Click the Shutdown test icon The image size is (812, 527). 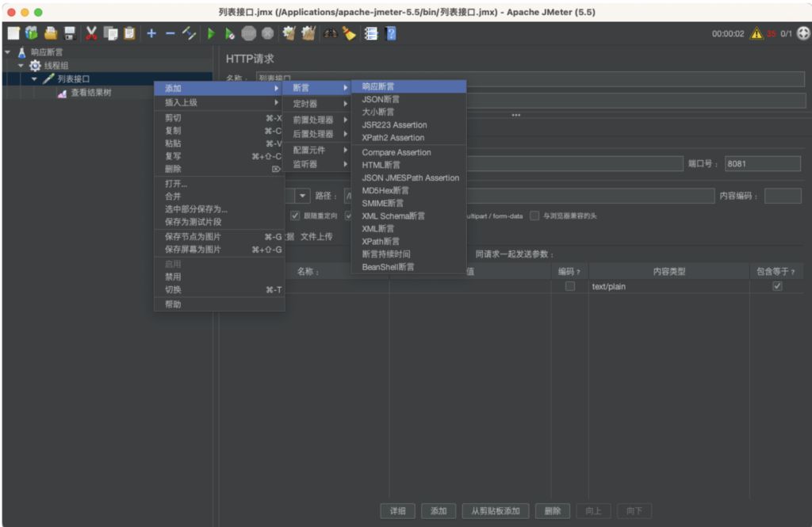click(x=267, y=33)
